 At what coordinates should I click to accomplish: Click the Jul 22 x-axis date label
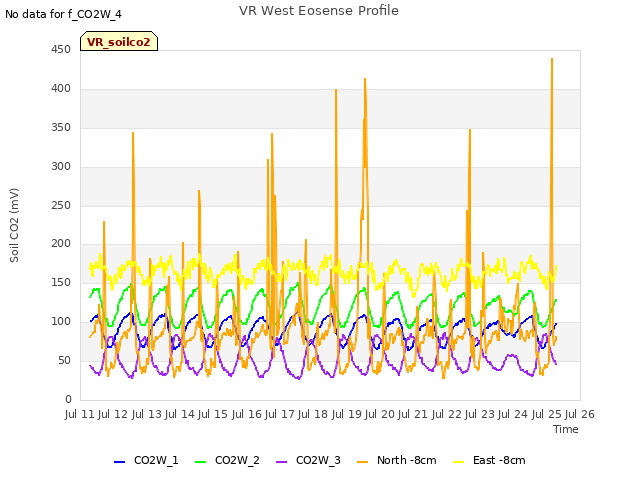click(x=446, y=414)
